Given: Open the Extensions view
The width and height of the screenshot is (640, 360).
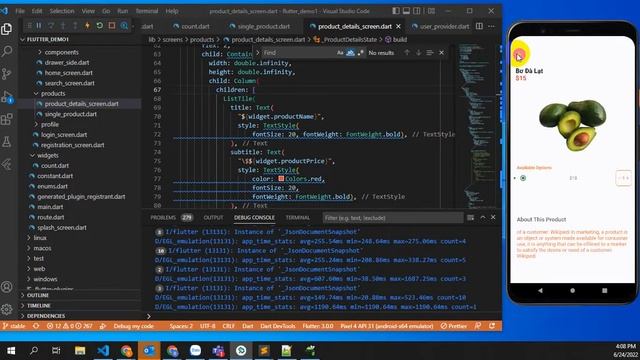Looking at the screenshot, I should coord(7,119).
